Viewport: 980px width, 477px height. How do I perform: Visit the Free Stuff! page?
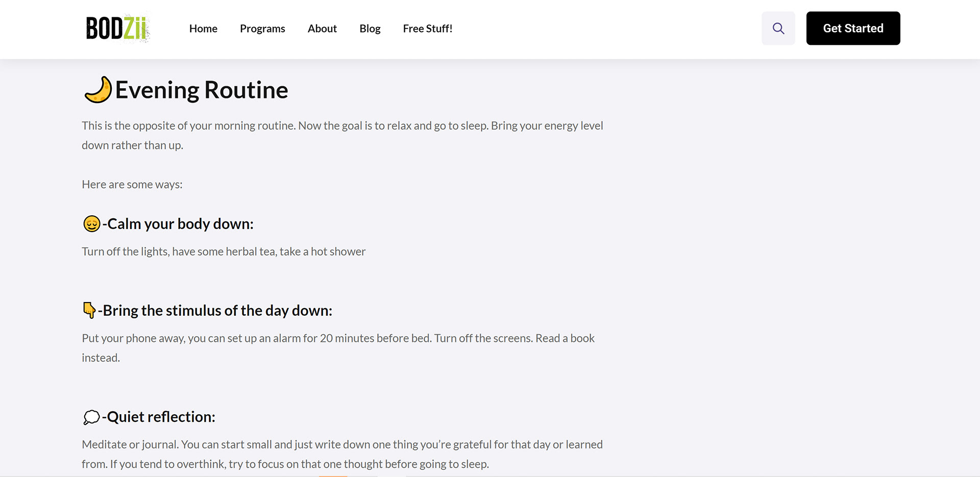[x=427, y=29]
